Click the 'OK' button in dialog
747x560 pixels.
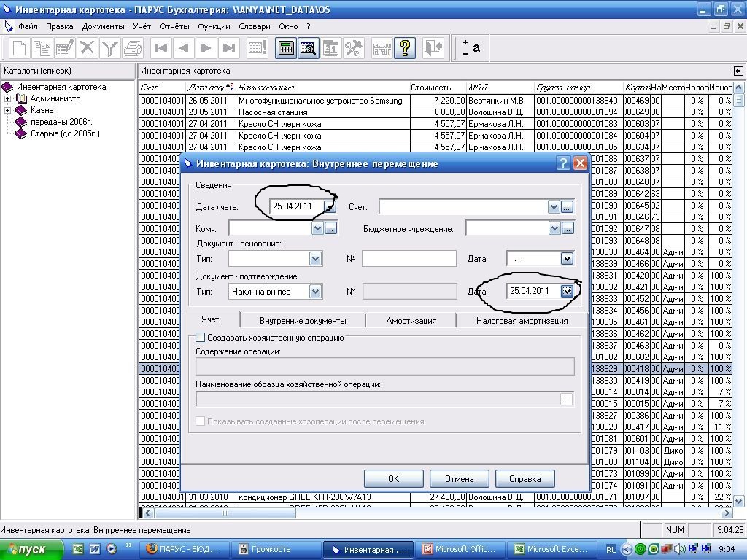coord(393,479)
